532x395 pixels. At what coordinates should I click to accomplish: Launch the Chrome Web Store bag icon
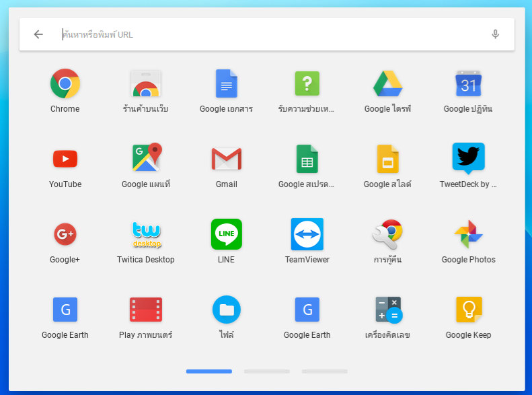[146, 83]
